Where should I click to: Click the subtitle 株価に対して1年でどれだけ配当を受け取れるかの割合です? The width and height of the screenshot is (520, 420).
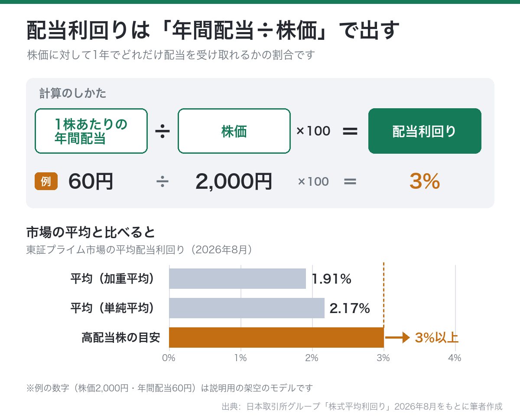coord(170,55)
